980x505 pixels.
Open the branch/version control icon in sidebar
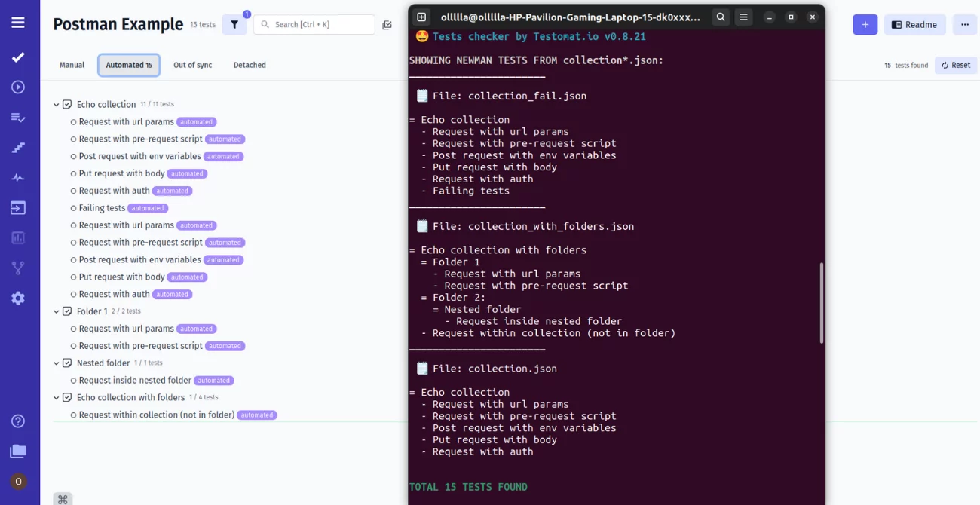pos(18,268)
